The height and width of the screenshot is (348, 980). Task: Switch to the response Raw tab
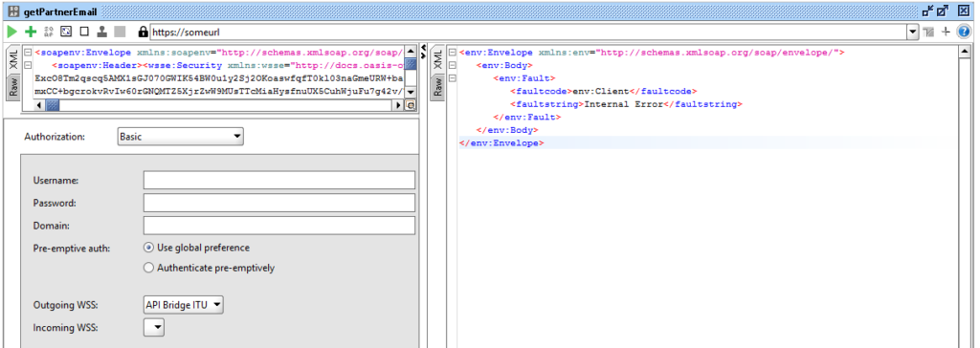point(437,88)
